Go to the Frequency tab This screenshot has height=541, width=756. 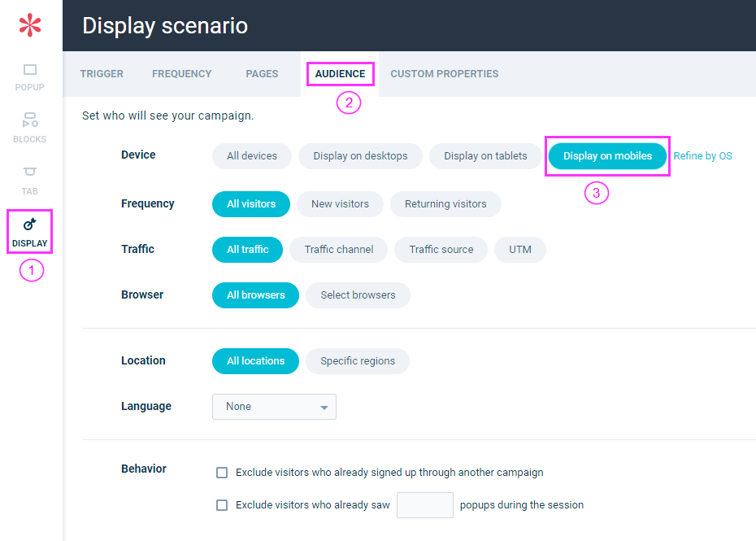pyautogui.click(x=182, y=74)
